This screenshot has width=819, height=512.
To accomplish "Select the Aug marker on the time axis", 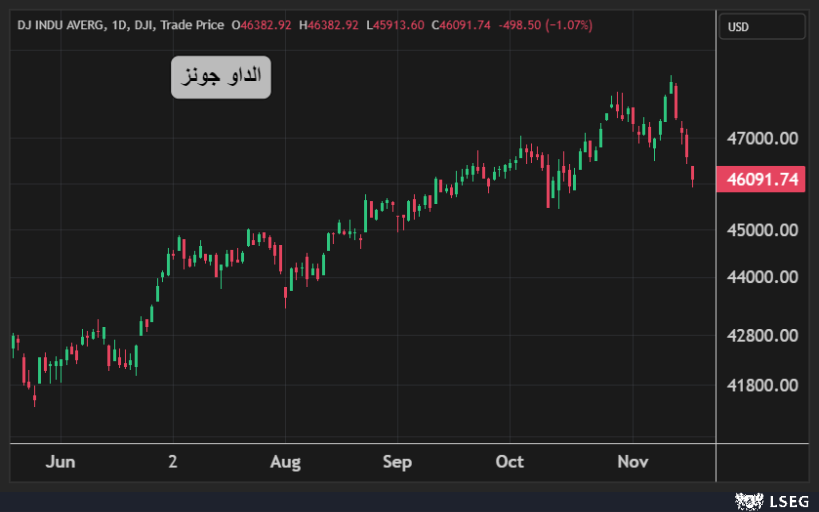I will [x=285, y=462].
